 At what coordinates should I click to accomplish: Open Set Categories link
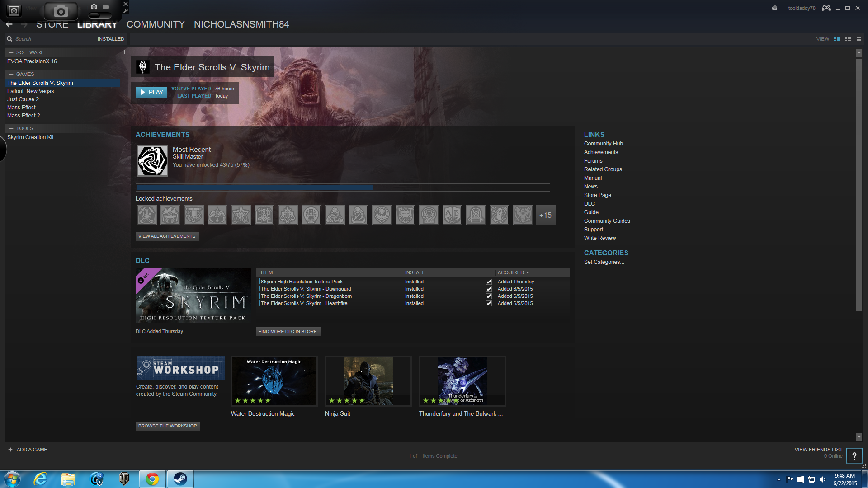coord(604,262)
